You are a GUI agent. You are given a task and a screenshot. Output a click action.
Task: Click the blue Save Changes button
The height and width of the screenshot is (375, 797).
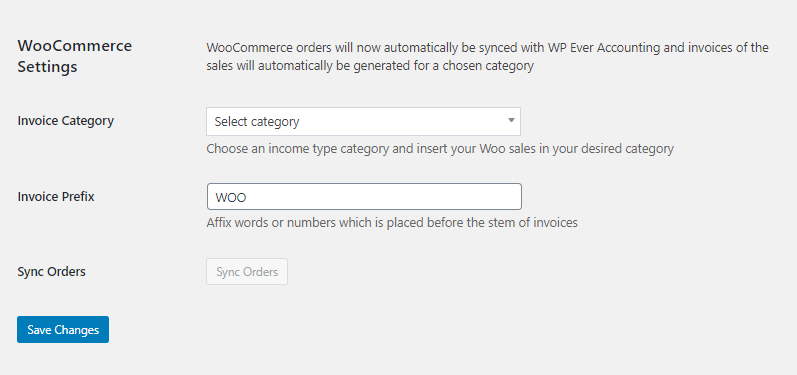pos(63,330)
